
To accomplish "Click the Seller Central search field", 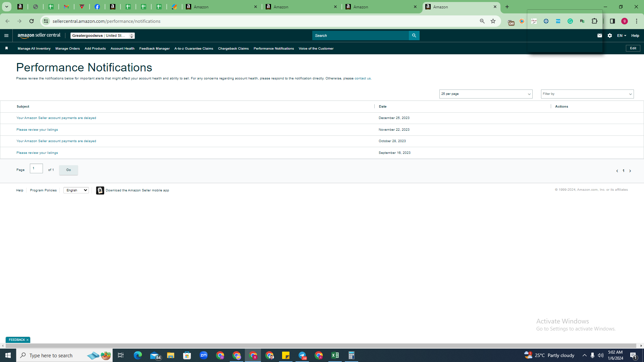I will point(361,36).
